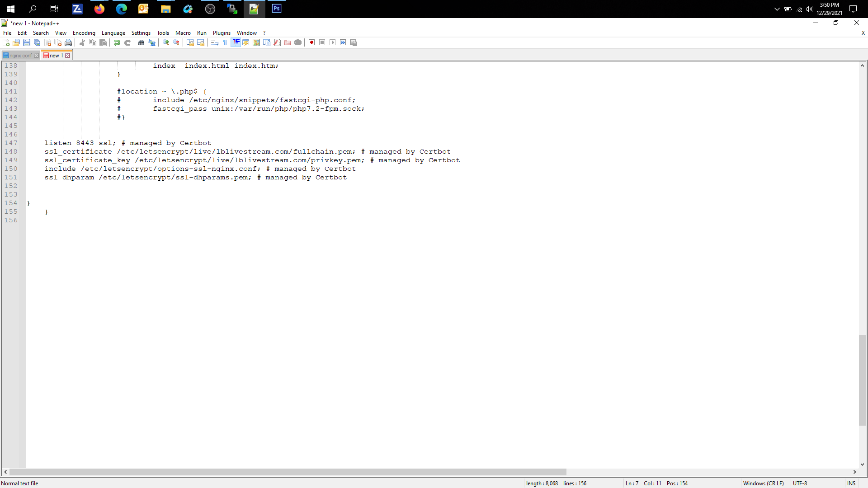
Task: Print the document using toolbar icon
Action: click(68, 42)
